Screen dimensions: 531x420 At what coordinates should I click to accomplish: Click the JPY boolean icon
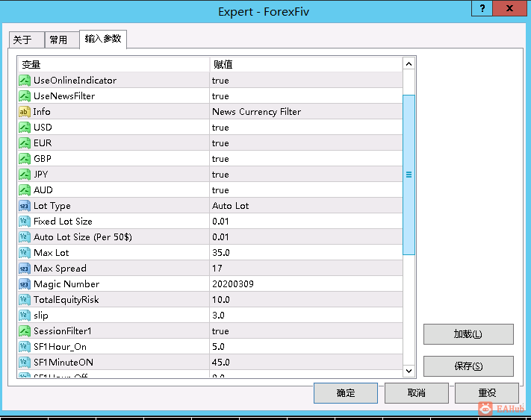(25, 175)
